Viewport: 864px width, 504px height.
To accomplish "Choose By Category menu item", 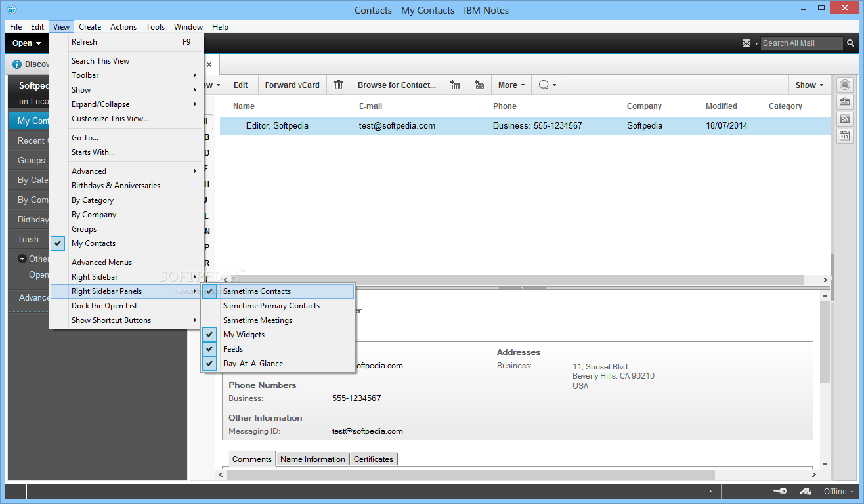I will point(126,200).
